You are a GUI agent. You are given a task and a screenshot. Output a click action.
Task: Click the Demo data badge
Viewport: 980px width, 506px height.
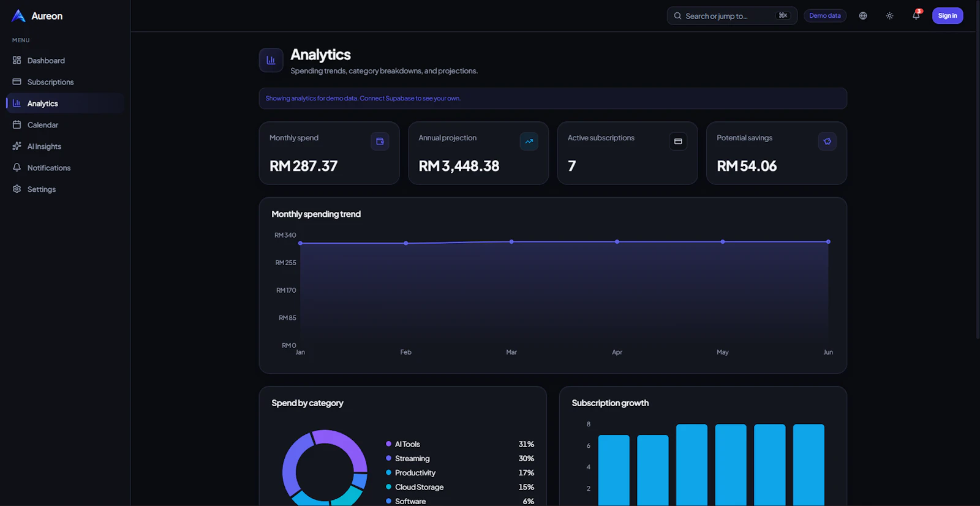coord(825,16)
